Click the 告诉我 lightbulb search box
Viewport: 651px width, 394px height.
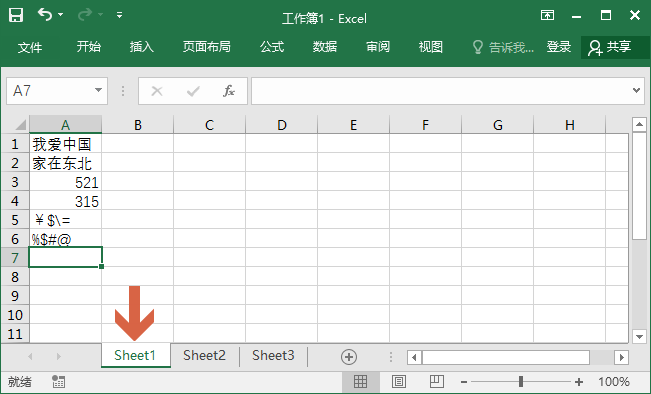point(503,47)
